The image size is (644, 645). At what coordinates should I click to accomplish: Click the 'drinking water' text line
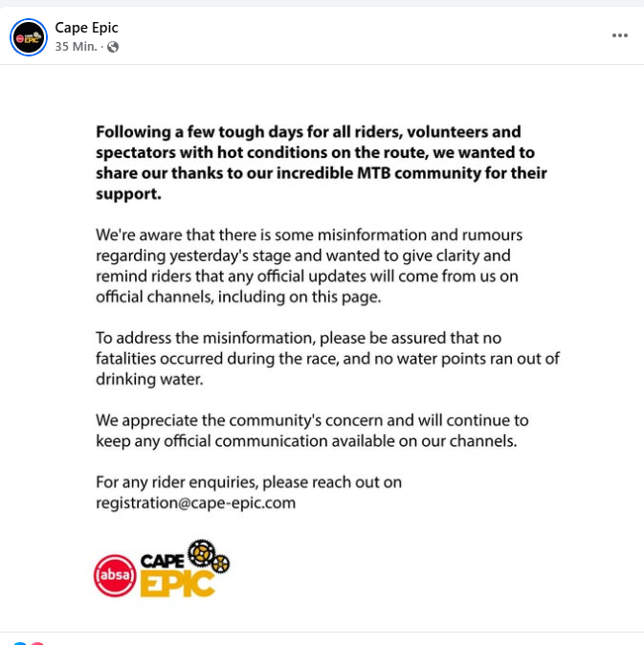148,379
